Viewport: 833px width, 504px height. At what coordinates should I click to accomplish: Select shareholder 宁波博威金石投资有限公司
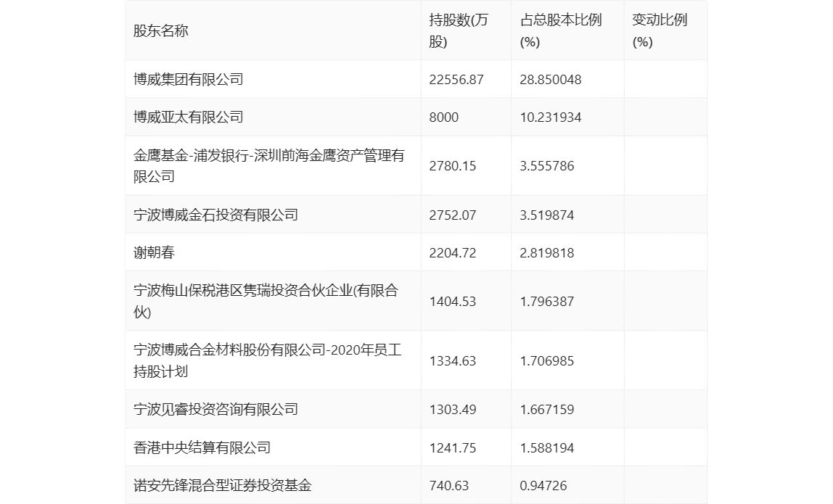(x=216, y=215)
